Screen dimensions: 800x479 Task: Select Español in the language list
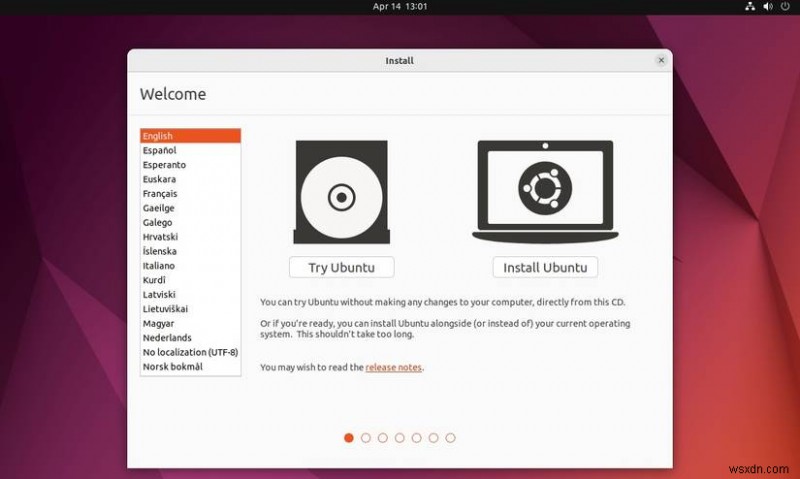point(190,150)
